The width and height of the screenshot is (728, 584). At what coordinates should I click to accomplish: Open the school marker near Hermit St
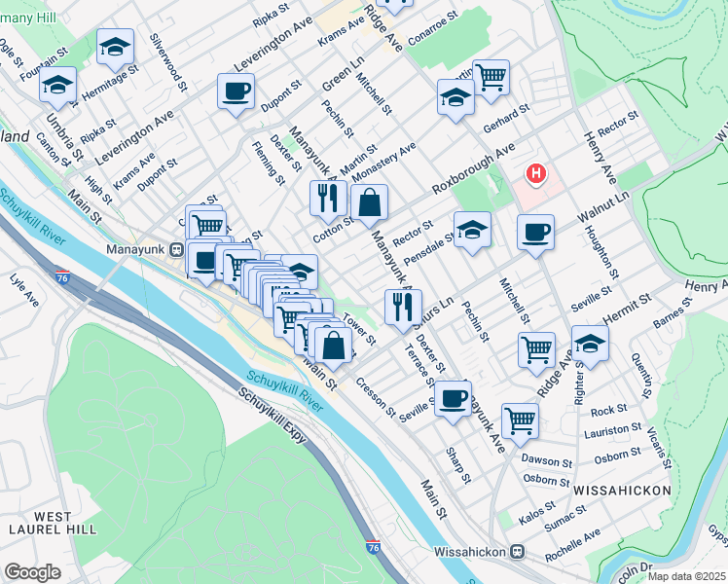pyautogui.click(x=590, y=347)
